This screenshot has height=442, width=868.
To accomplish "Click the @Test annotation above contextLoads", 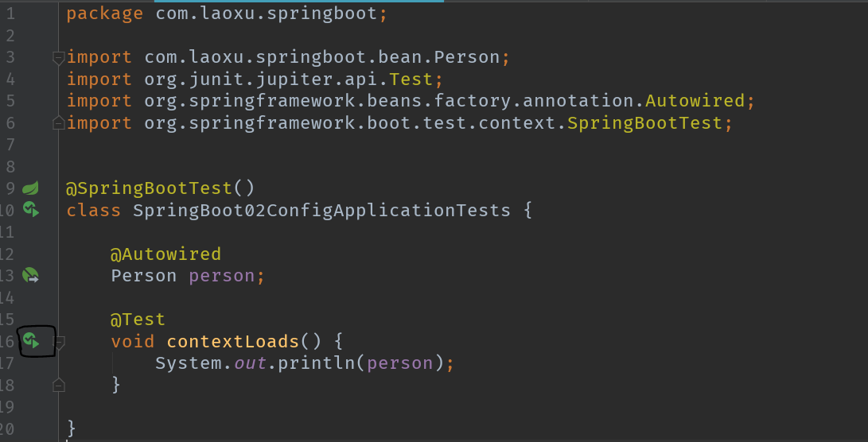I will coord(138,320).
